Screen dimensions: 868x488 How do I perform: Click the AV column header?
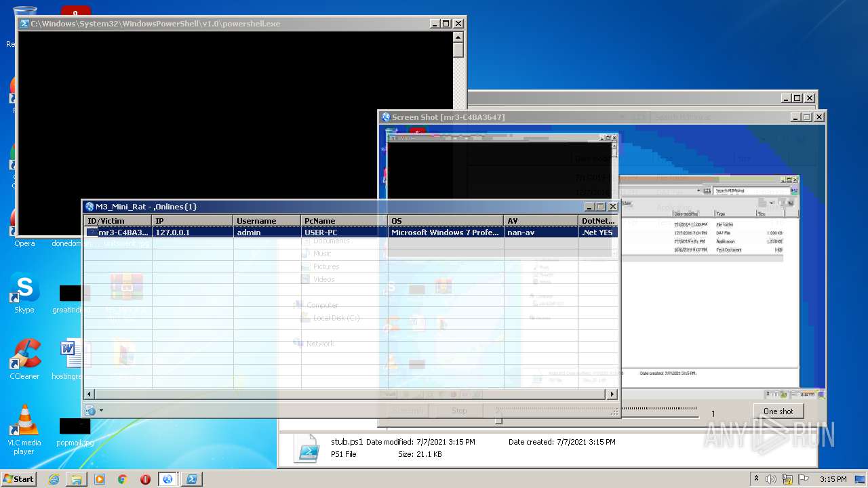coord(541,221)
